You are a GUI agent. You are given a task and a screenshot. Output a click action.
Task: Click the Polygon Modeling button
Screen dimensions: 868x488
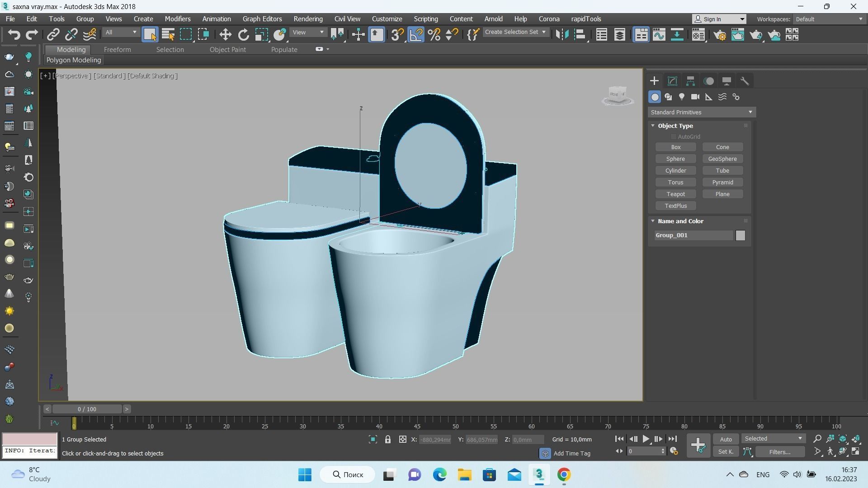point(74,60)
